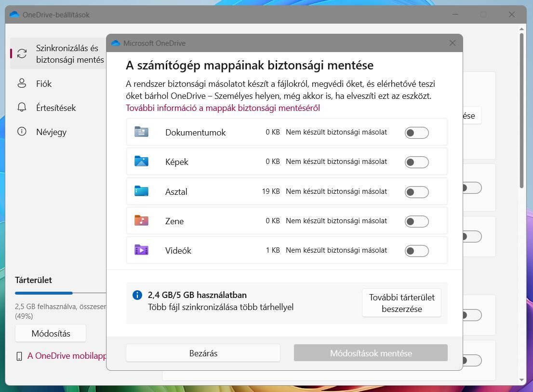Screen dimensions: 533x392
Task: Close the OneDrive-beállítások settings window
Action: (x=512, y=14)
